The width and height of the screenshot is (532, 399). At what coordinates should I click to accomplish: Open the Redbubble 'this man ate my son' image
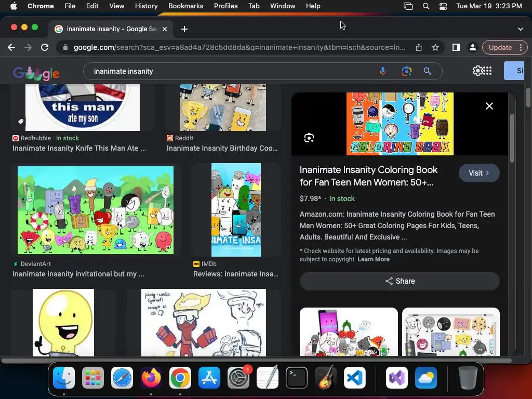tap(83, 108)
